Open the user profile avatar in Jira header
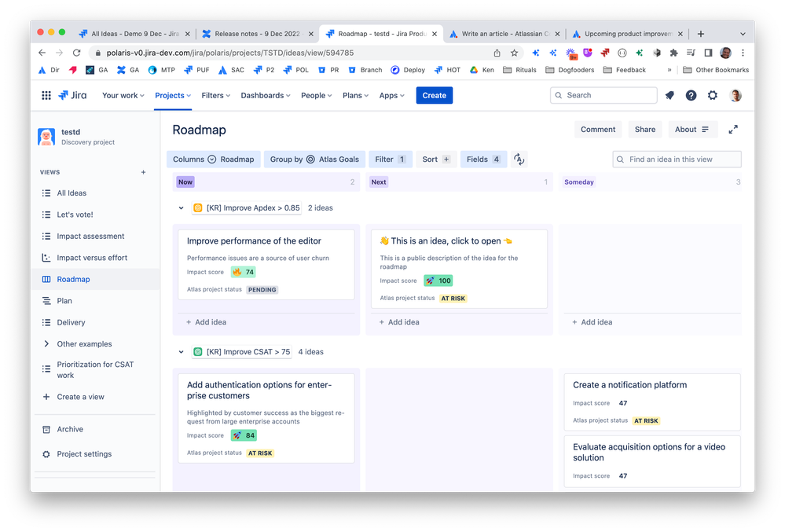This screenshot has width=785, height=532. point(735,95)
